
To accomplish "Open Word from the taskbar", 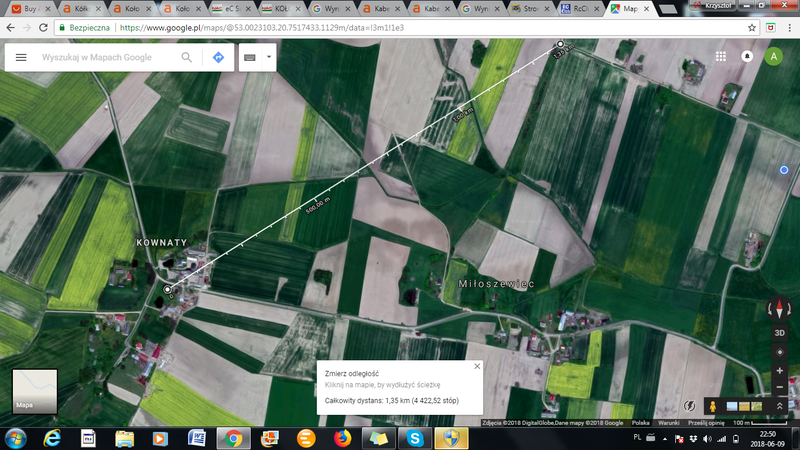I will click(x=197, y=438).
